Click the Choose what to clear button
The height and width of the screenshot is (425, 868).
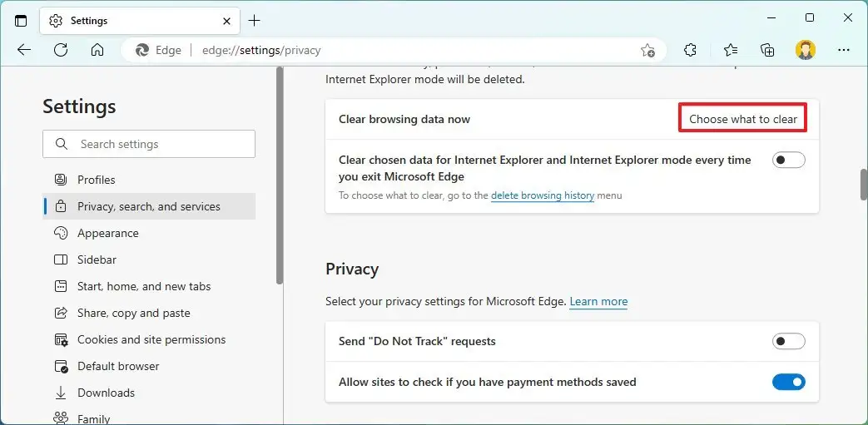pos(743,119)
